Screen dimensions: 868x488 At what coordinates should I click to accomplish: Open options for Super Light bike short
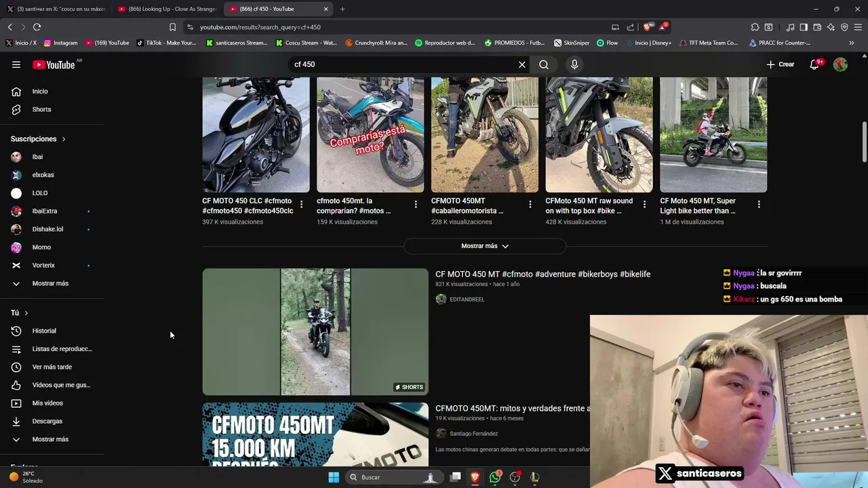(759, 204)
